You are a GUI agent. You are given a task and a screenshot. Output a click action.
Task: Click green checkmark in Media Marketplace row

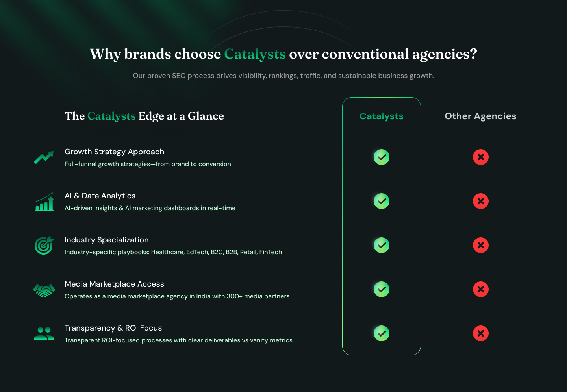tap(382, 289)
